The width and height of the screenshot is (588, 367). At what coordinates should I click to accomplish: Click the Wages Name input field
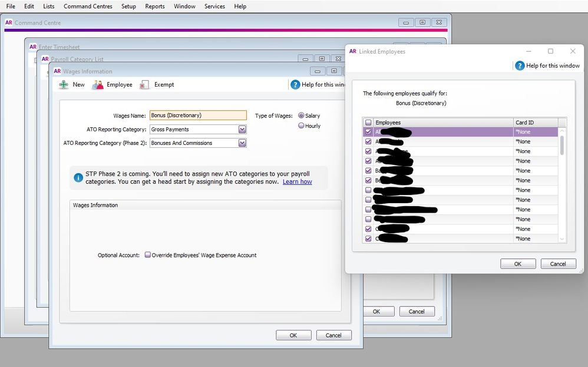(198, 116)
